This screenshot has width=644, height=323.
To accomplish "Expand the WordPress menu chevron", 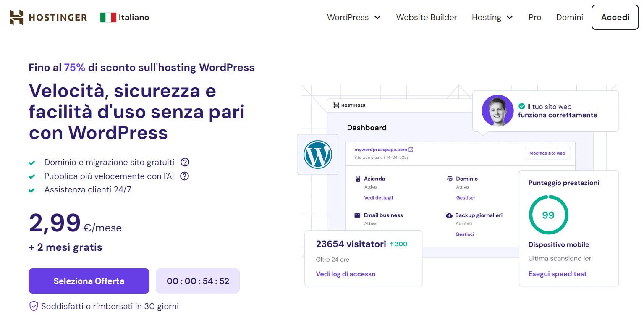I will point(377,18).
